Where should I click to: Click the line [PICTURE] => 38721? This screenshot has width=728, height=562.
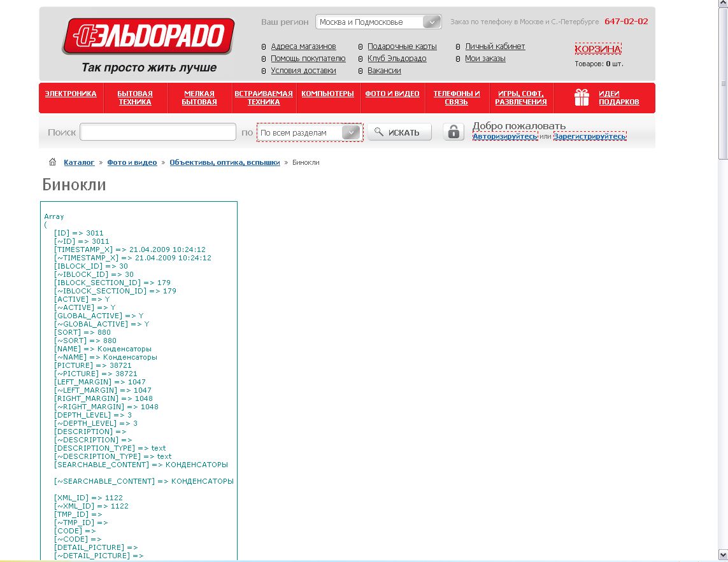pos(92,365)
